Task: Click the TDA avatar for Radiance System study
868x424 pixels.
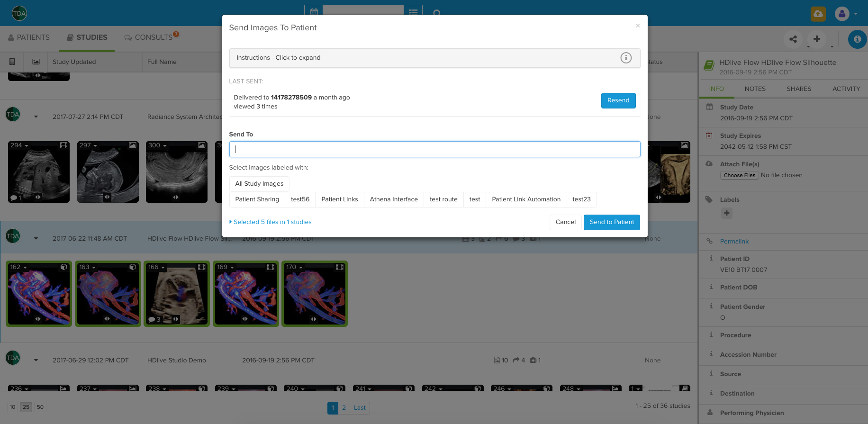Action: click(x=13, y=114)
